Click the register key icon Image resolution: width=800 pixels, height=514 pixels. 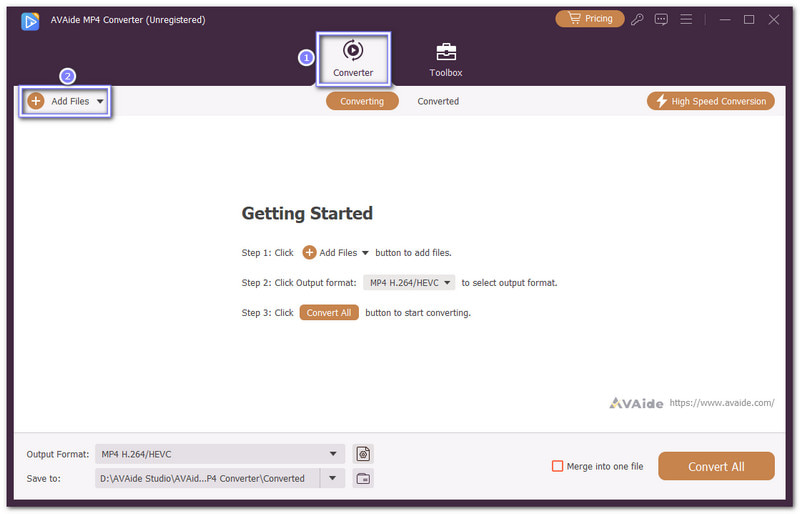637,19
